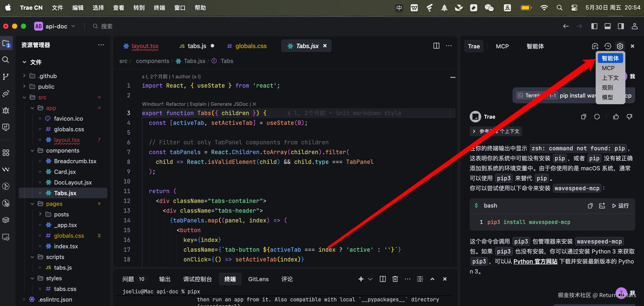The width and height of the screenshot is (644, 306).
Task: Click the AI chat history icon
Action: tap(607, 46)
